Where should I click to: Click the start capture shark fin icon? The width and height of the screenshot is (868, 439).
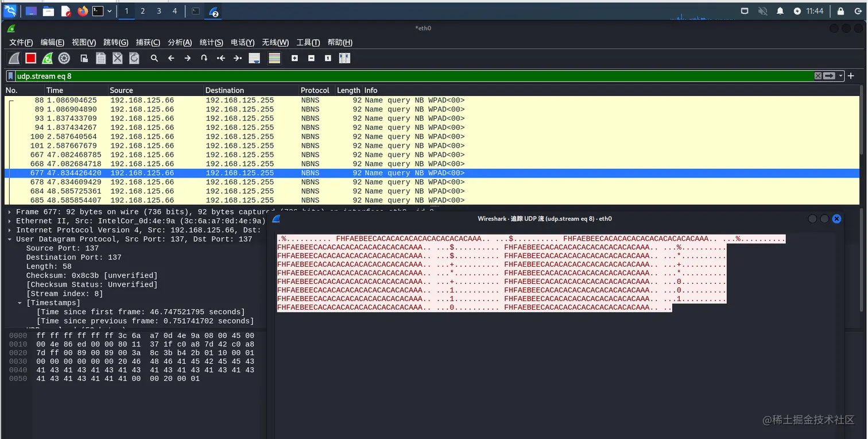14,58
